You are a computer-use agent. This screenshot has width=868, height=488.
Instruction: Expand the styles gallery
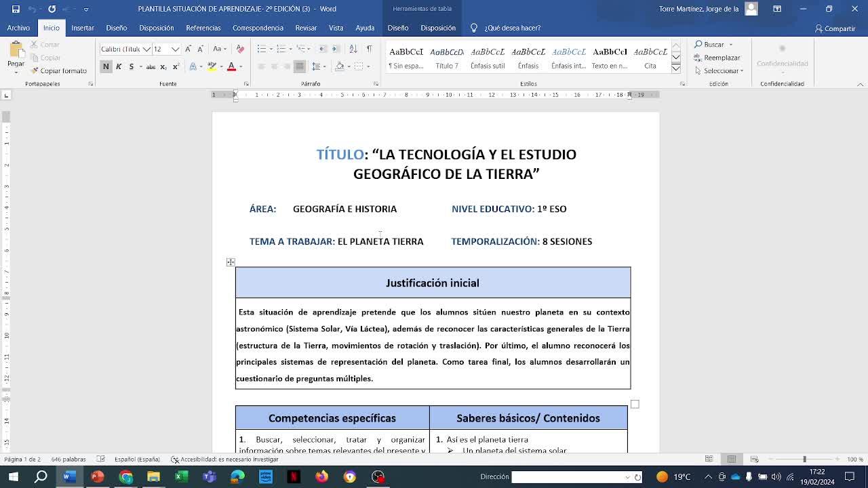676,68
